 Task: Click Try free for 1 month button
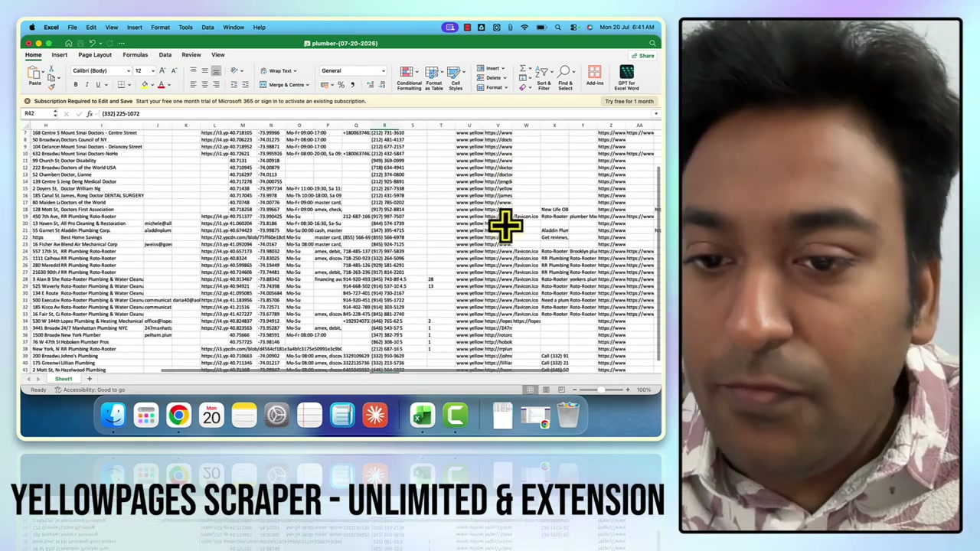629,101
